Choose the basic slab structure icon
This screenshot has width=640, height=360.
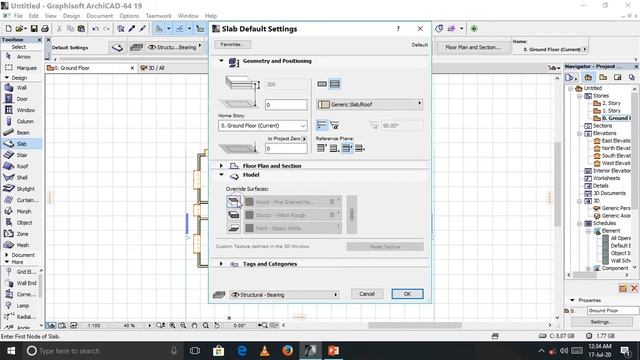point(322,84)
